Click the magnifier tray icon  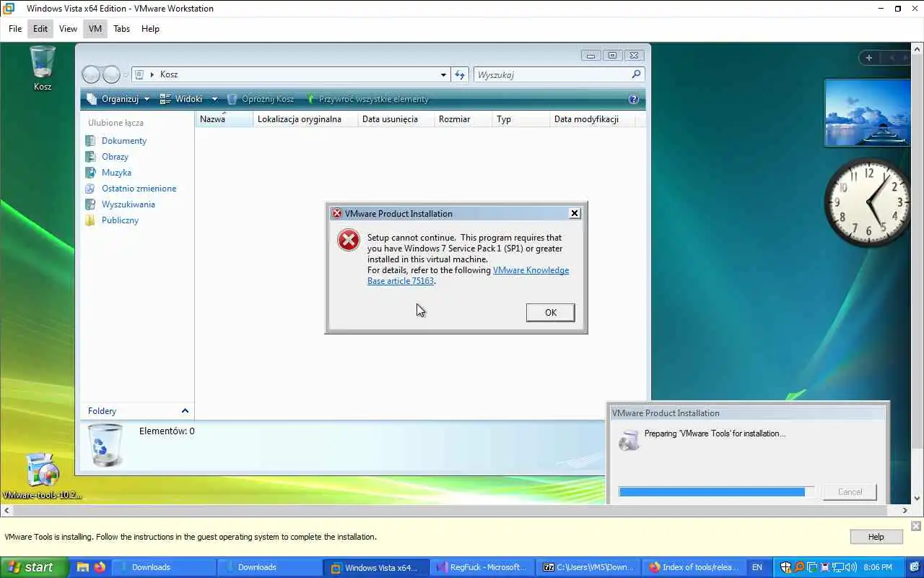tap(799, 567)
